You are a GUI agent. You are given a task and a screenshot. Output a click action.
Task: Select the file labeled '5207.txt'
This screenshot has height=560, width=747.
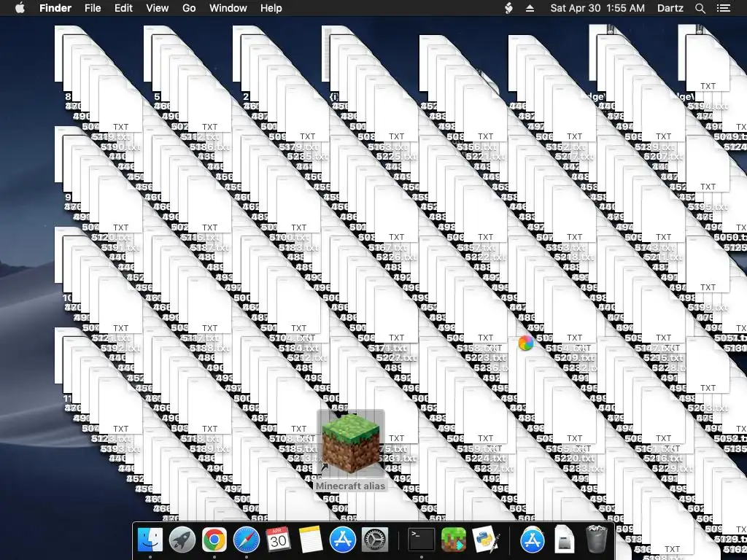click(x=664, y=157)
